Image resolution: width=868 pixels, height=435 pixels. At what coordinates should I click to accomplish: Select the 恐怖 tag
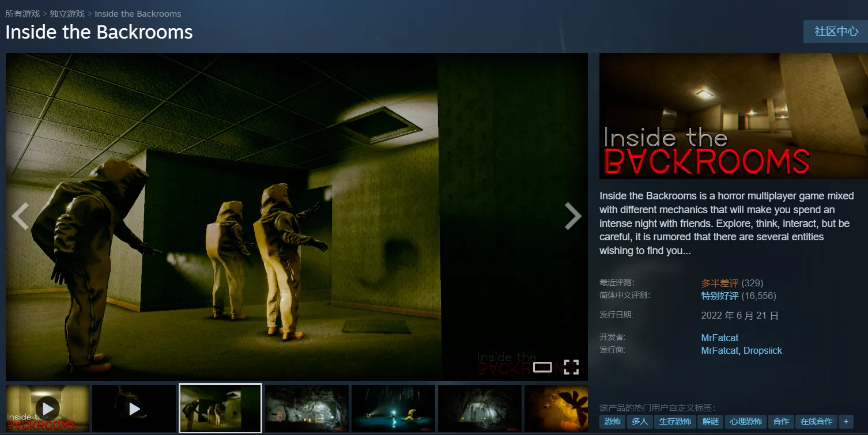point(612,421)
